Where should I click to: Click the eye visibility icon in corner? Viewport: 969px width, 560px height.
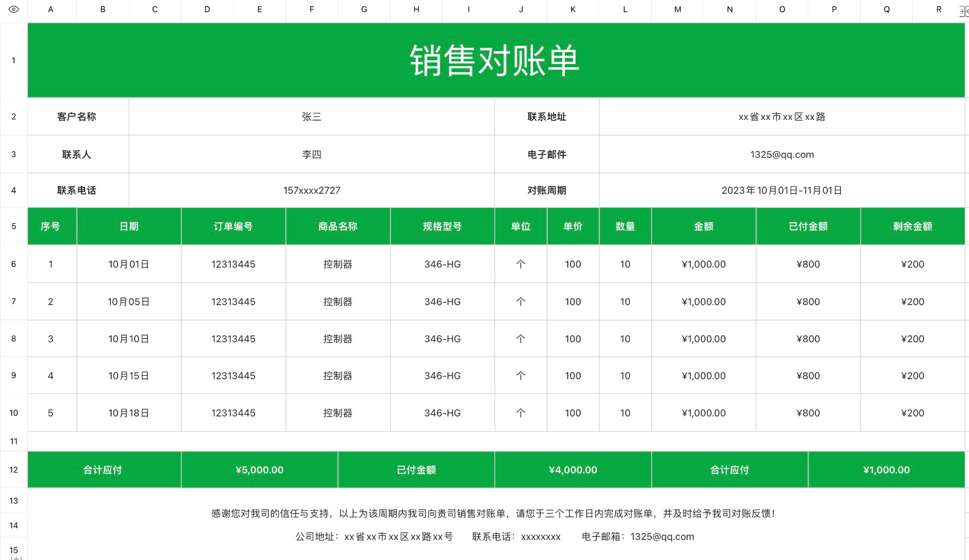[14, 9]
